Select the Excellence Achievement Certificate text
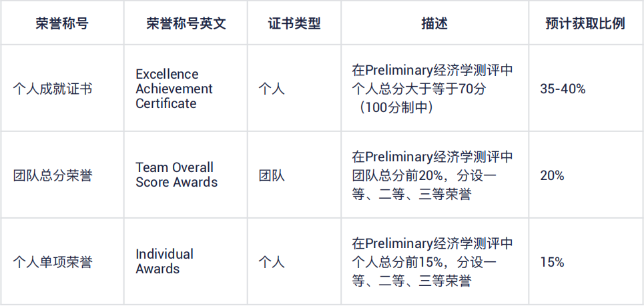 (174, 89)
